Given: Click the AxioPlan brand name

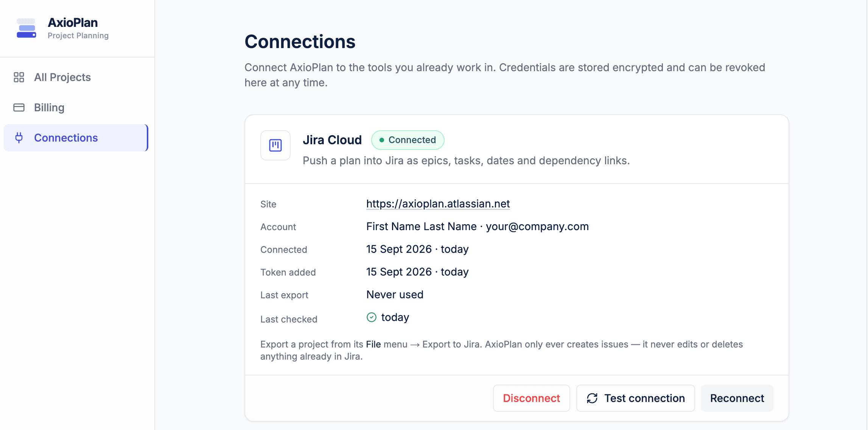Looking at the screenshot, I should point(73,23).
